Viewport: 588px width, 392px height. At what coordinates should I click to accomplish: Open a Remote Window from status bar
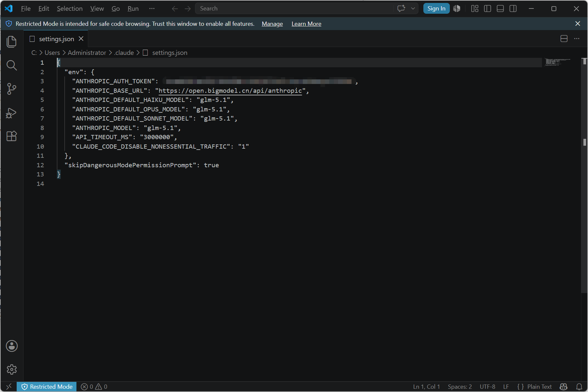[x=9, y=387]
